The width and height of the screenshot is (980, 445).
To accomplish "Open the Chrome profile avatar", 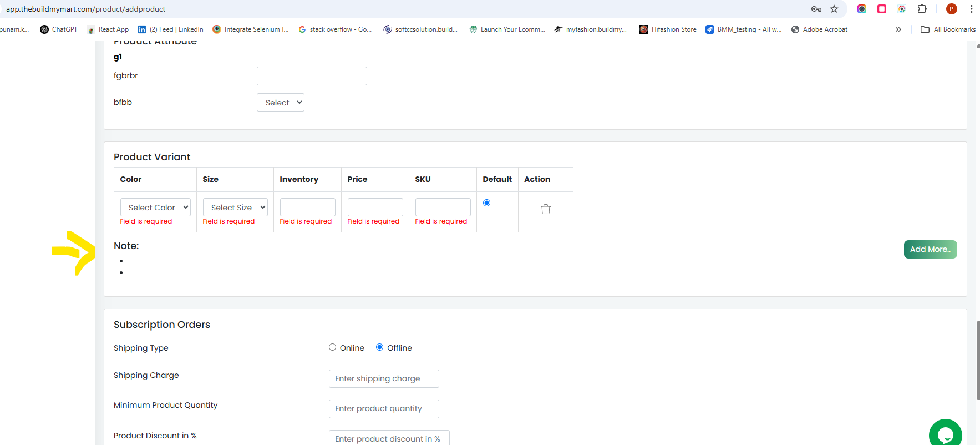I will coord(952,9).
